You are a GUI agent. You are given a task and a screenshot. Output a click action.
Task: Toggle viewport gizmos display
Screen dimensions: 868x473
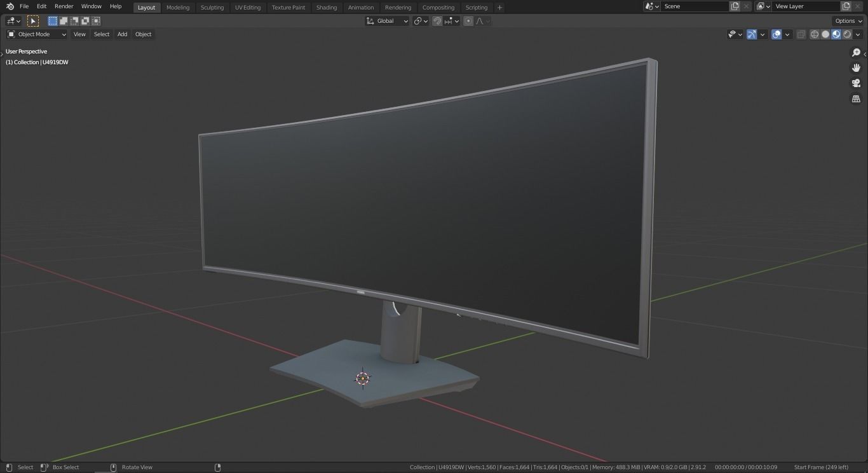(752, 34)
